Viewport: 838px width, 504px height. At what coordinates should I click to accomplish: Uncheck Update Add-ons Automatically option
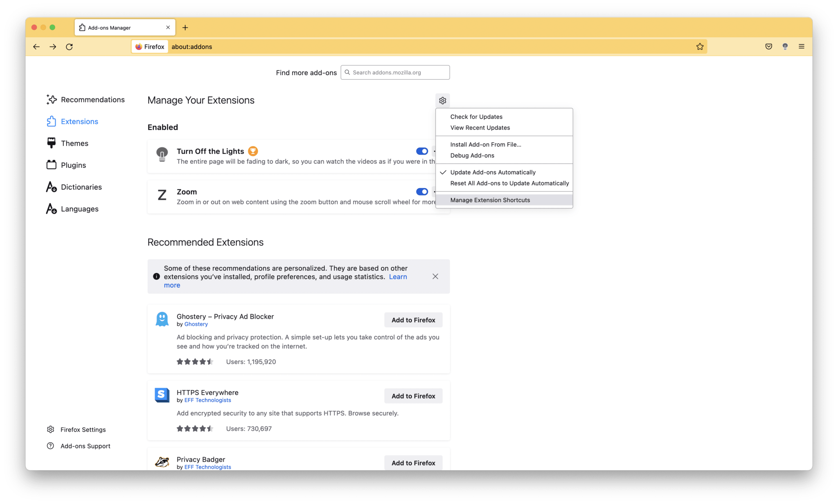point(493,172)
